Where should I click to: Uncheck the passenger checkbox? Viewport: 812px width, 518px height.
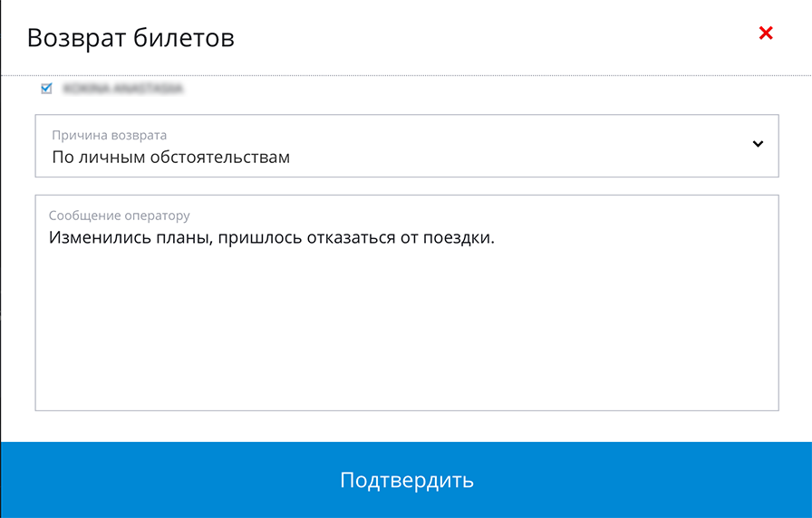[47, 89]
